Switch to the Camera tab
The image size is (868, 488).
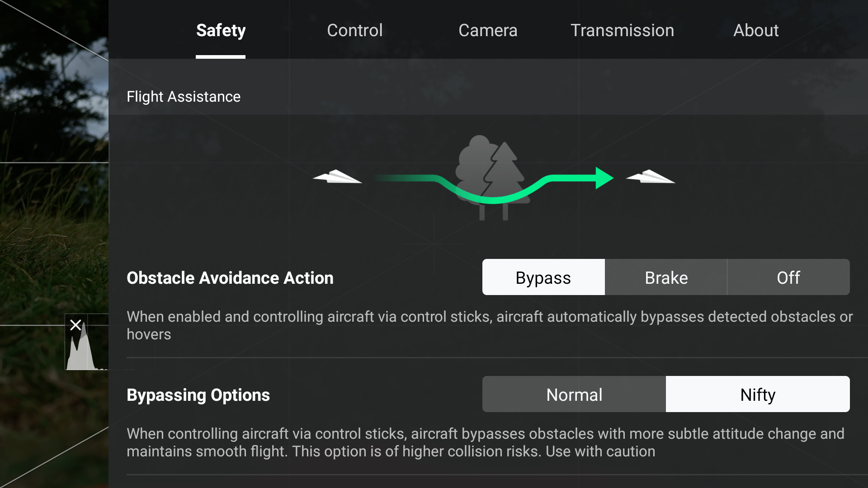[x=488, y=30]
